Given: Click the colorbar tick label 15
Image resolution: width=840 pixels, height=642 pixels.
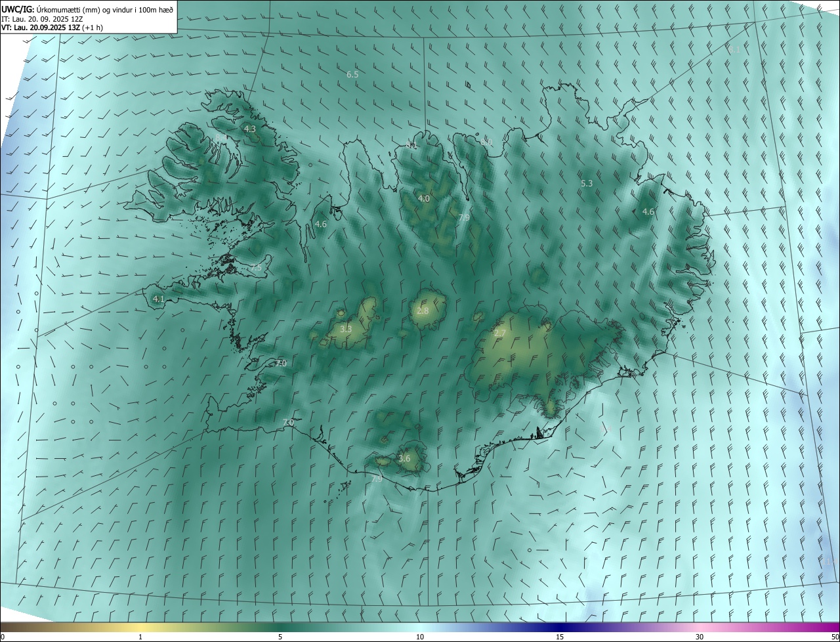Looking at the screenshot, I should (560, 637).
